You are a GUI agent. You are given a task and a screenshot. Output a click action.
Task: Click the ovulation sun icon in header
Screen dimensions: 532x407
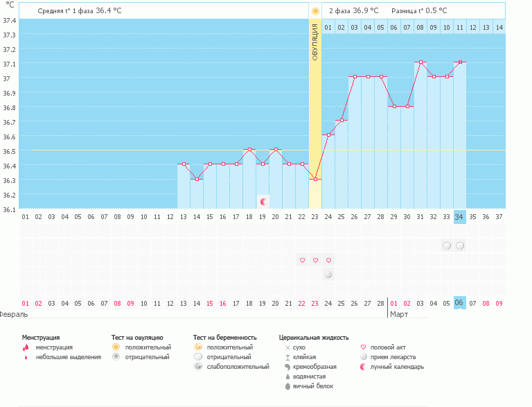click(x=315, y=12)
